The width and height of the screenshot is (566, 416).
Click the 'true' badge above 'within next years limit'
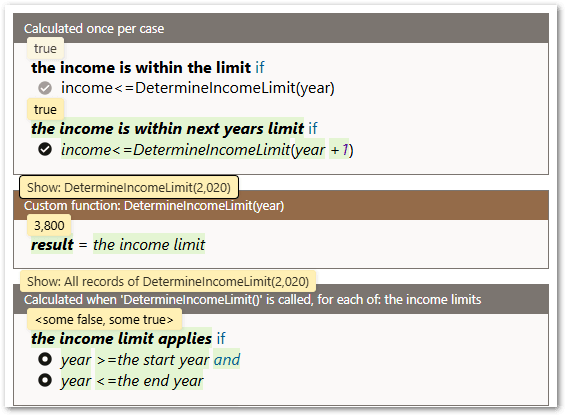pos(45,109)
